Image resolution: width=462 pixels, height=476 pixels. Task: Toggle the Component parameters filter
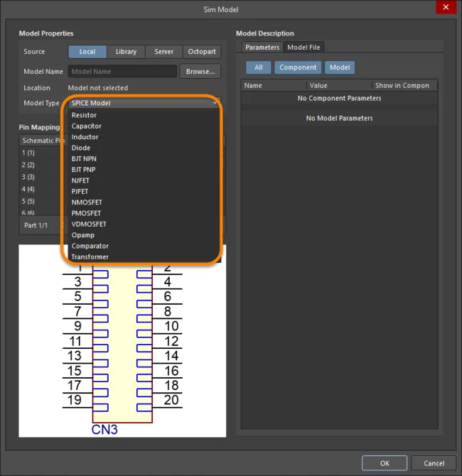coord(298,67)
